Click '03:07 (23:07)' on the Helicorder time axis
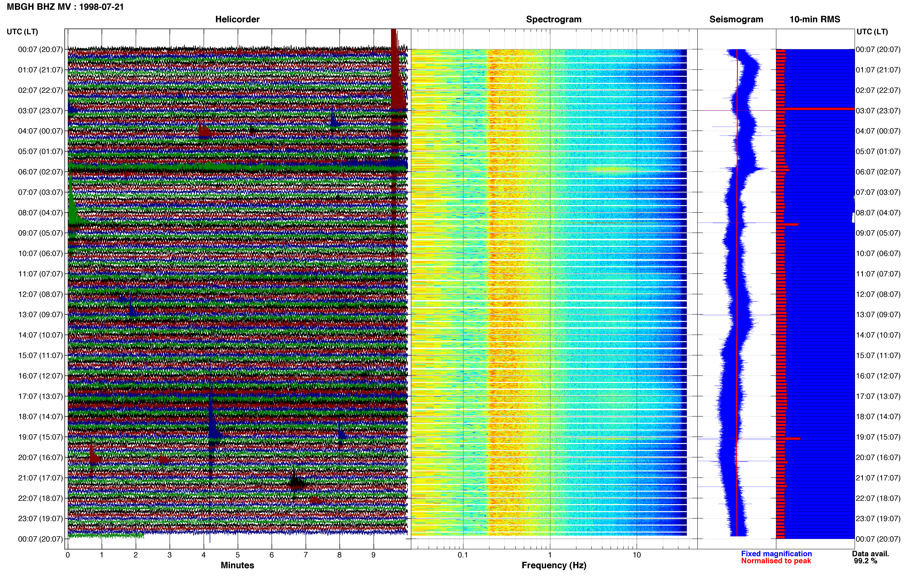924x578 pixels. click(40, 111)
